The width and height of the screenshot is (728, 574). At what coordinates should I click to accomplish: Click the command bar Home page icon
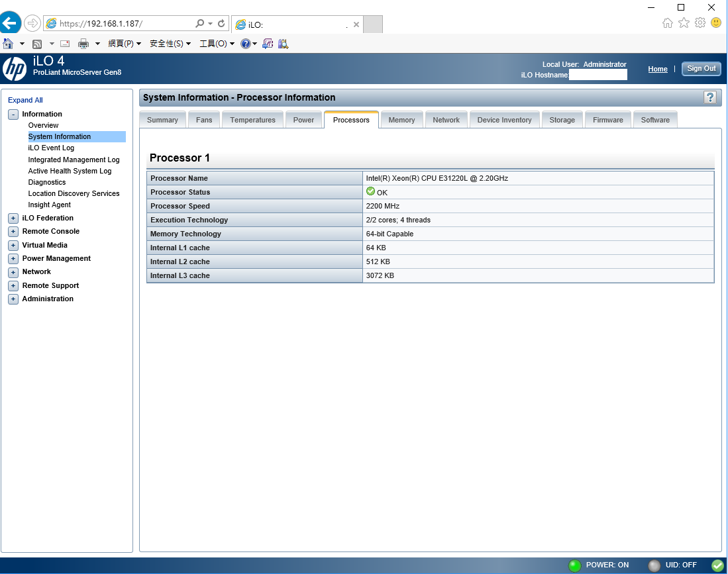pyautogui.click(x=8, y=44)
